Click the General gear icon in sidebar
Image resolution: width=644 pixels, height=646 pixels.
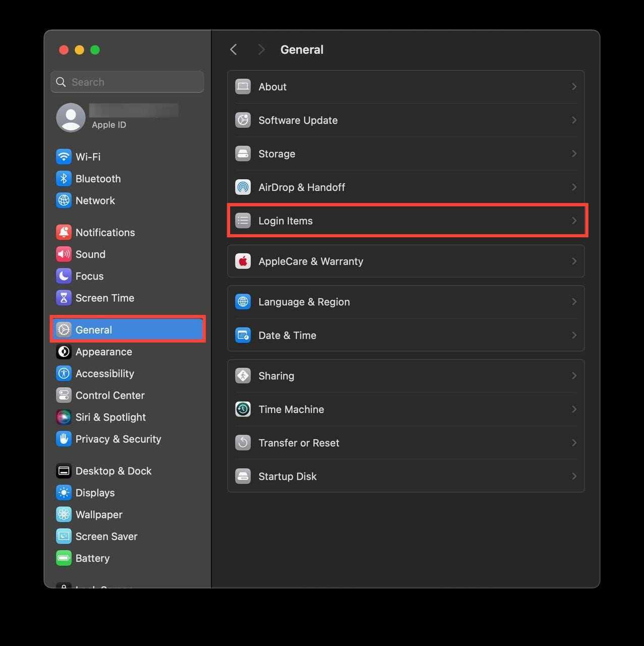click(64, 330)
